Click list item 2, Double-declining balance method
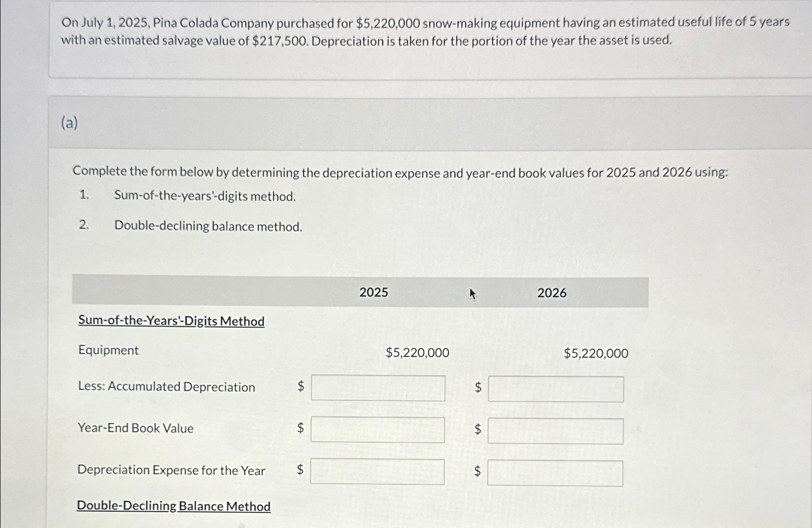 208,226
